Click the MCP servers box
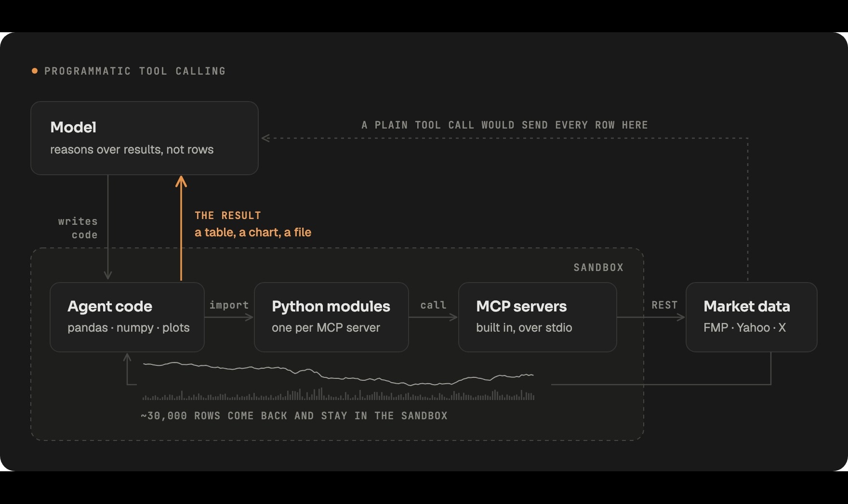The height and width of the screenshot is (504, 848). [x=538, y=317]
